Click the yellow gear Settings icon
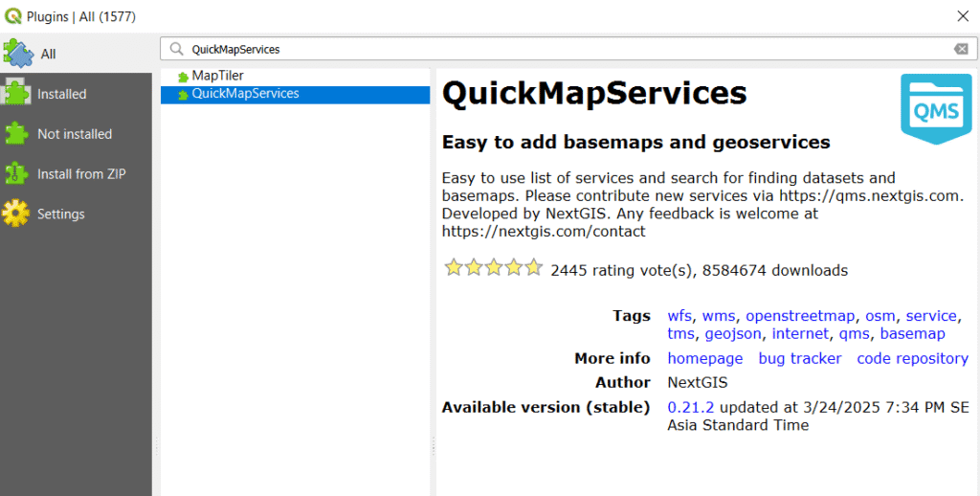 (x=15, y=214)
